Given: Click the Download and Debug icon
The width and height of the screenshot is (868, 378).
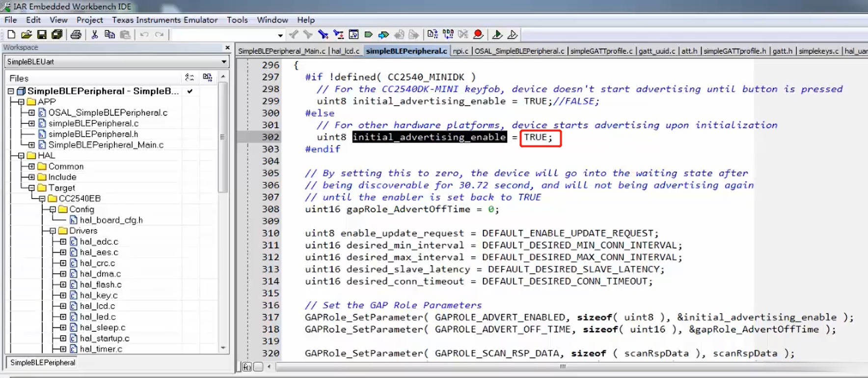Looking at the screenshot, I should [497, 34].
